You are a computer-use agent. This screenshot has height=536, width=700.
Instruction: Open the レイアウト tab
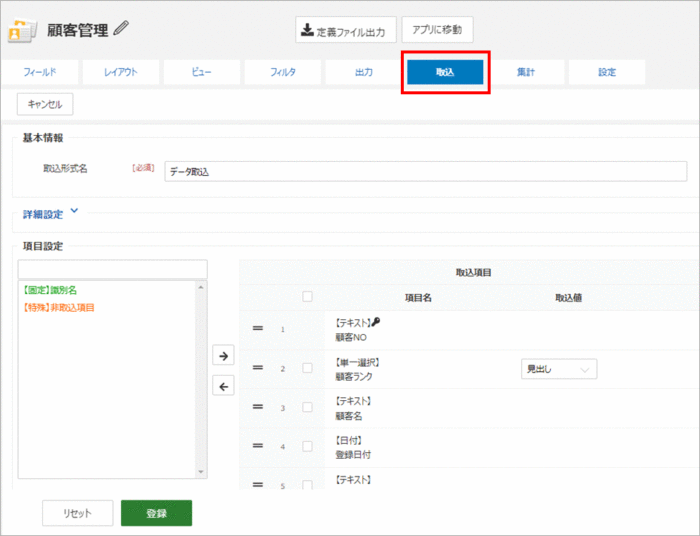coord(121,72)
